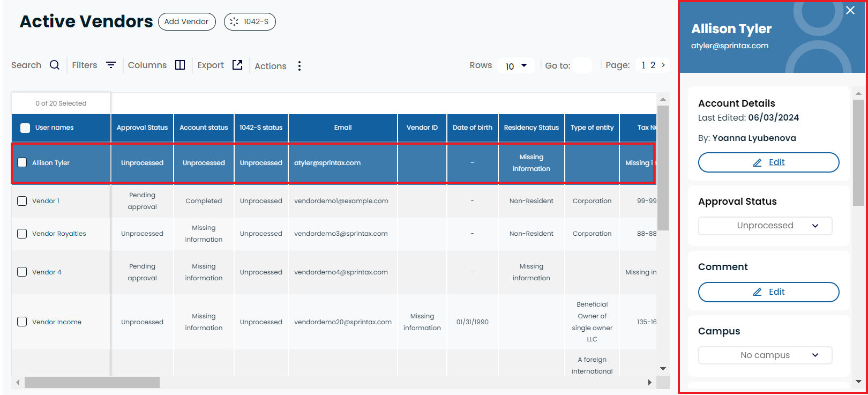Click table scroll up arrow
The height and width of the screenshot is (395, 868).
click(663, 99)
